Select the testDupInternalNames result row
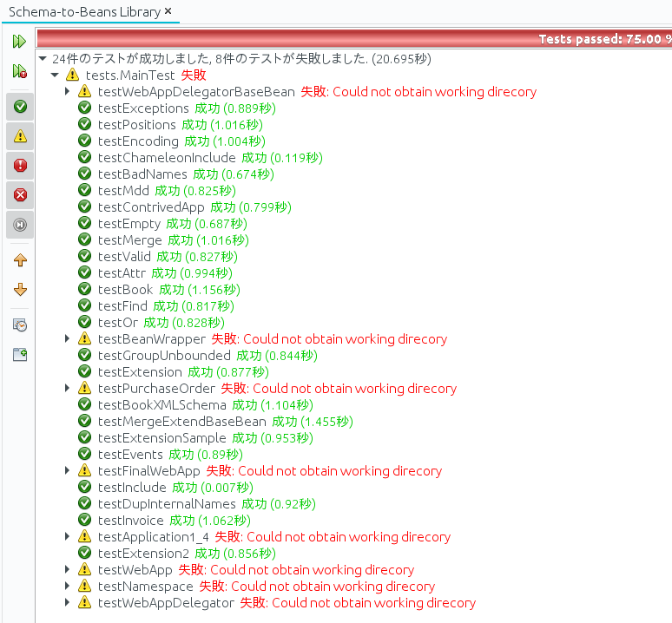The image size is (672, 623). pos(197,503)
